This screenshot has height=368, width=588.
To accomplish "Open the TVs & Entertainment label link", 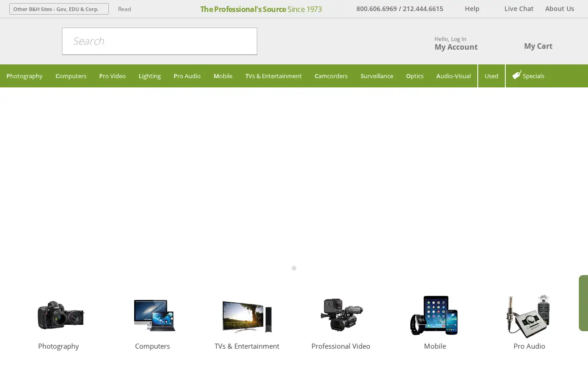I will [x=247, y=346].
